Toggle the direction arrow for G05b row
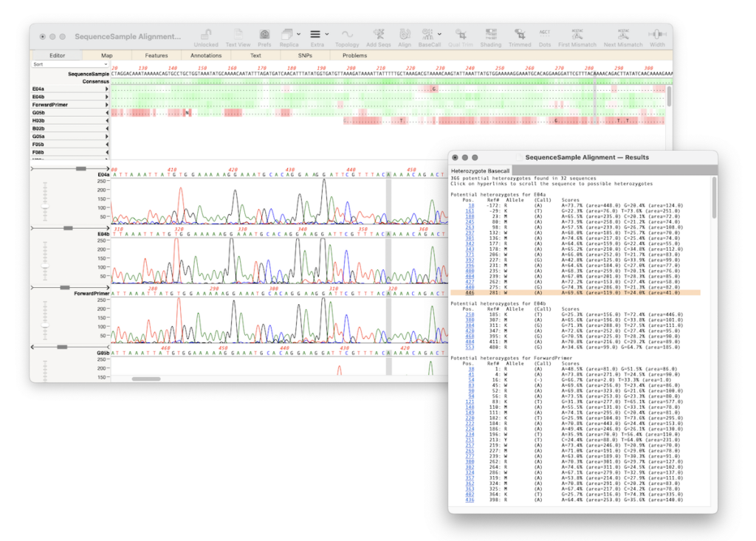 pos(107,112)
